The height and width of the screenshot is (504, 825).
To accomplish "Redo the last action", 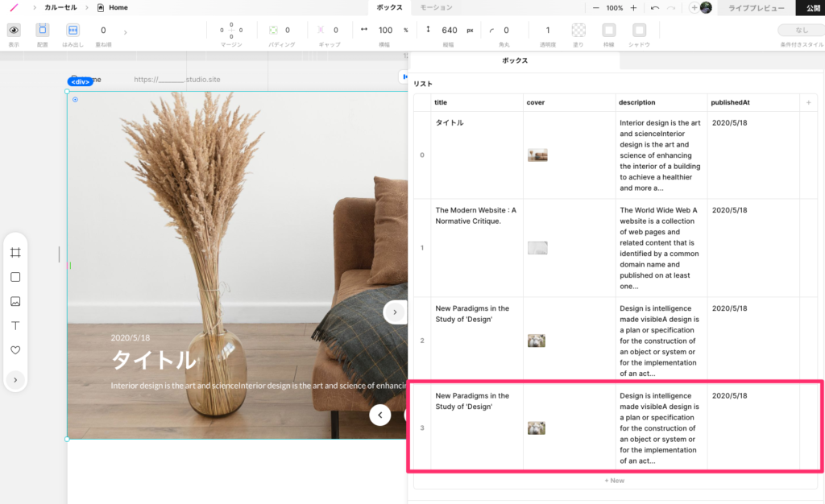I will tap(671, 8).
